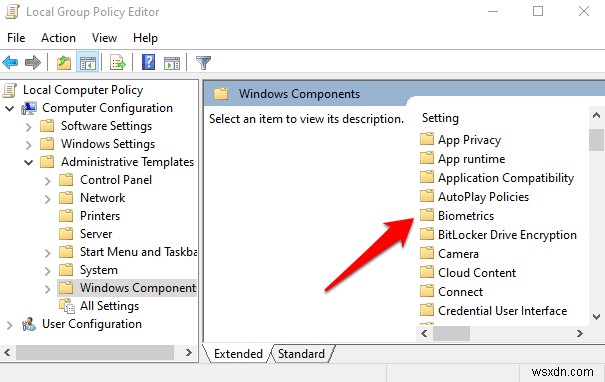This screenshot has height=382, width=605.
Task: Switch to the Extended tab
Action: click(238, 353)
